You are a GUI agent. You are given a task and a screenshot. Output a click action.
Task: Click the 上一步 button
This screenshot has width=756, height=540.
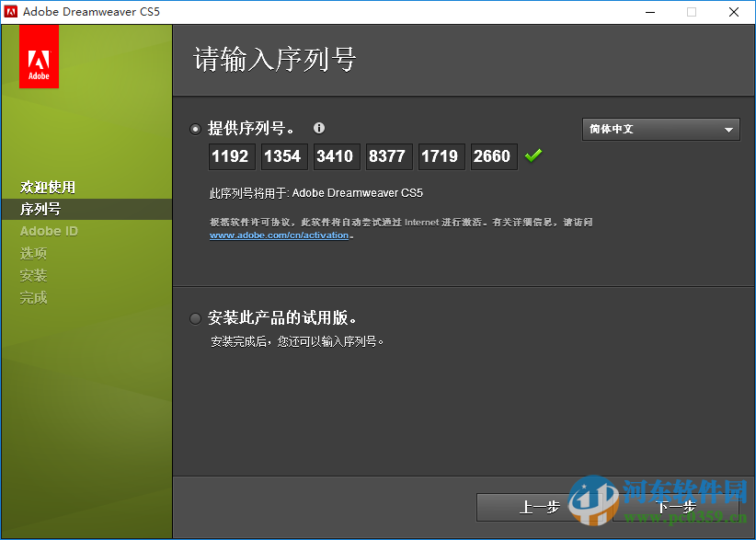pos(541,507)
